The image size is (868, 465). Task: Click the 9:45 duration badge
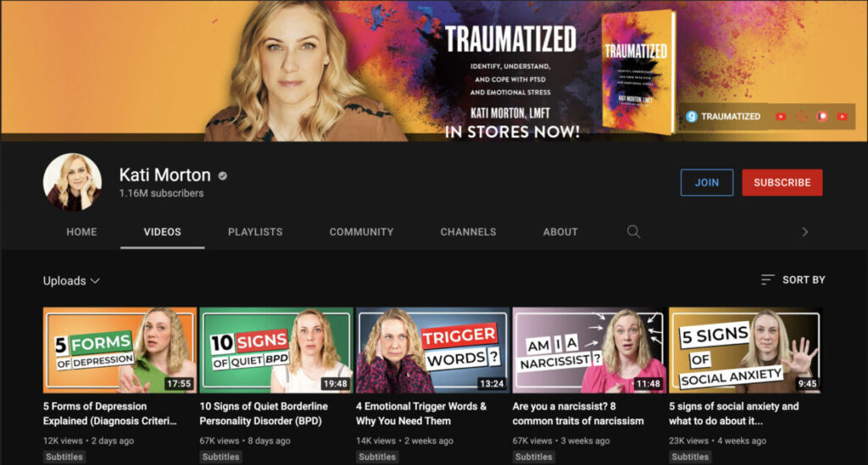click(x=807, y=384)
